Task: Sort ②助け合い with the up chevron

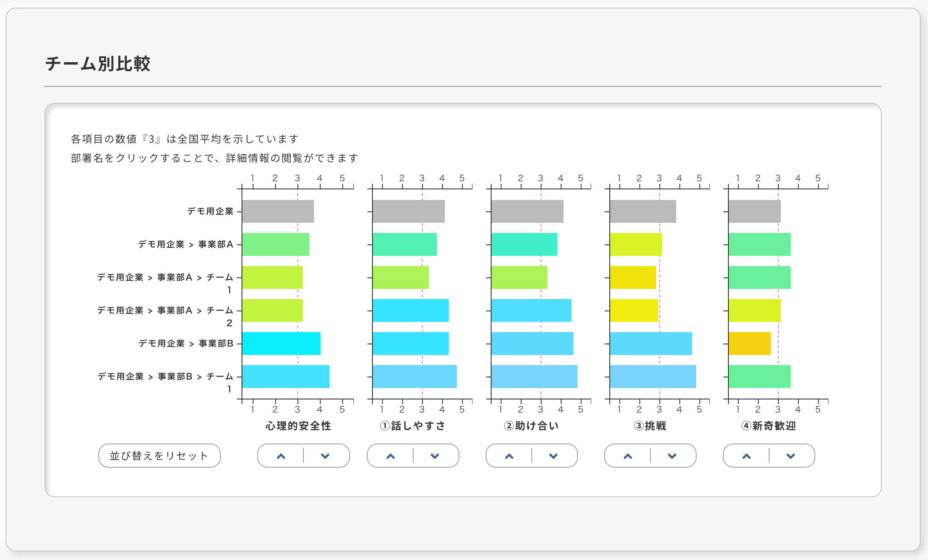Action: (x=509, y=456)
